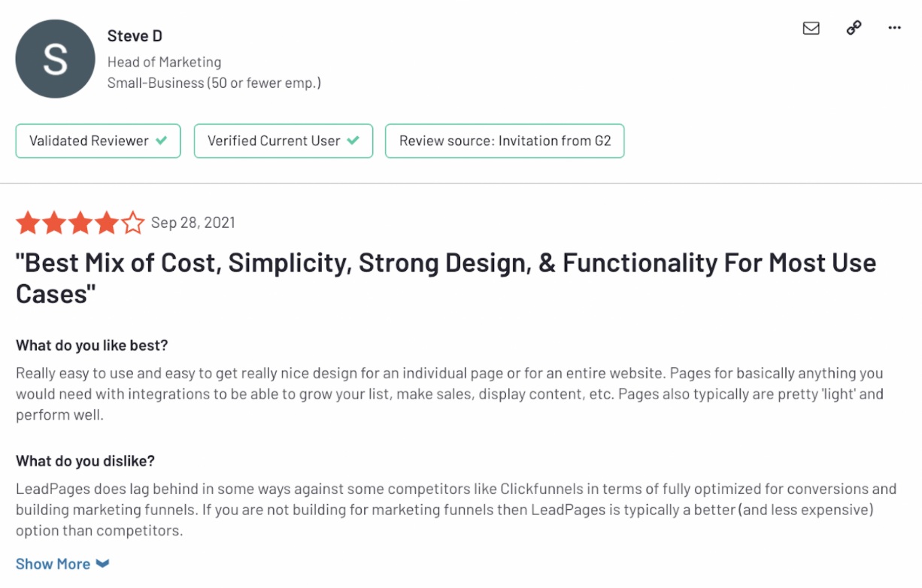
Task: Click the Sep 28, 2021 review date
Action: (193, 223)
